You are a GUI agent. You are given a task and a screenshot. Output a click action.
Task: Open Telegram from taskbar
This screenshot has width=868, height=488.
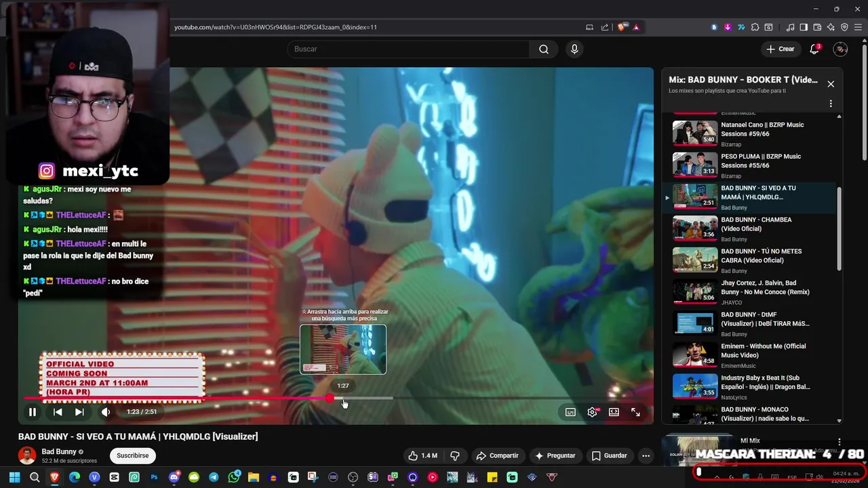pyautogui.click(x=214, y=477)
